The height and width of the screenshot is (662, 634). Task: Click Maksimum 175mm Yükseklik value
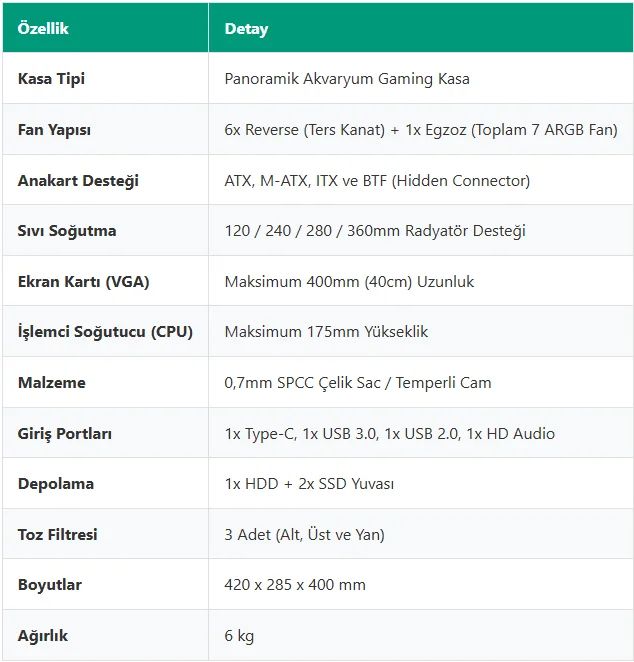326,332
